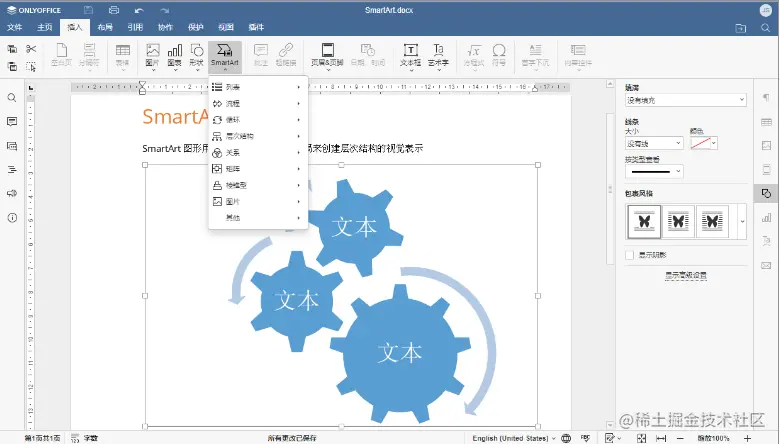Collapse the SmartArt dropdown button

click(225, 56)
